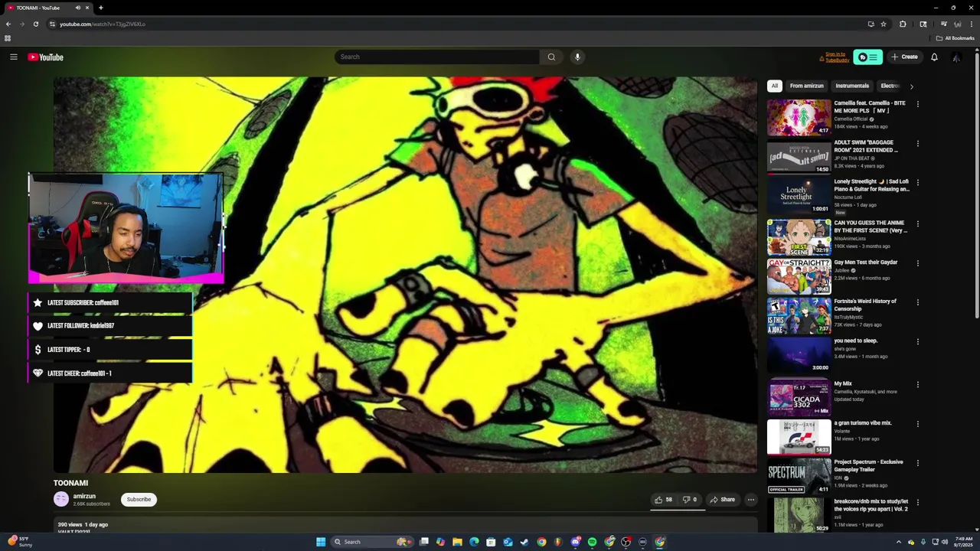Open the breakcore/dnb mix thumbnail
980x551 pixels.
point(799,515)
